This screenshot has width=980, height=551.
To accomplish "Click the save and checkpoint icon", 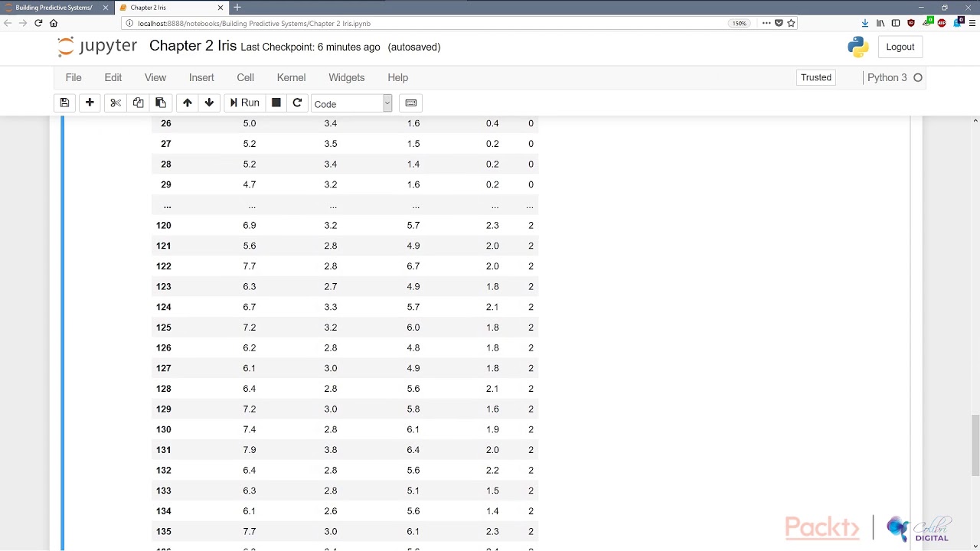I will (x=64, y=103).
